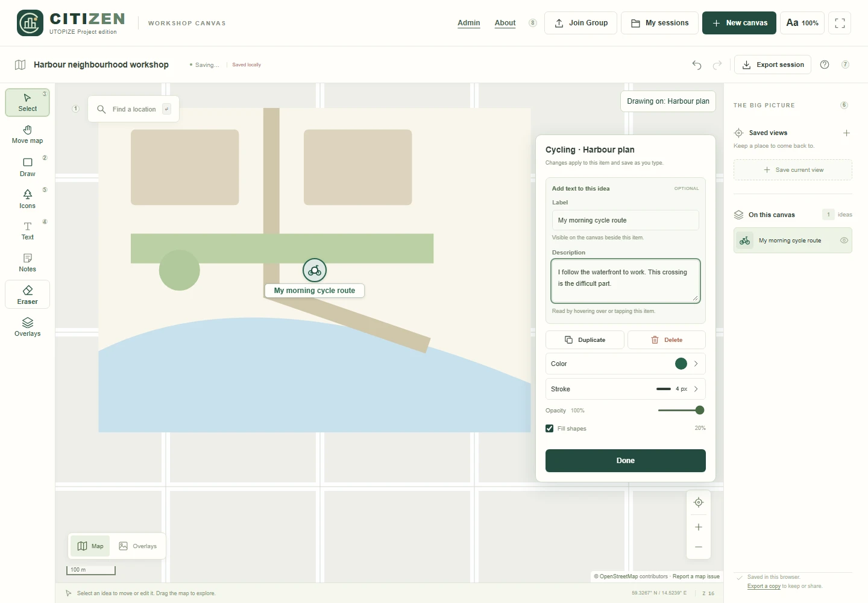The width and height of the screenshot is (868, 603).
Task: Toggle the Fill shapes checkbox
Action: click(550, 429)
